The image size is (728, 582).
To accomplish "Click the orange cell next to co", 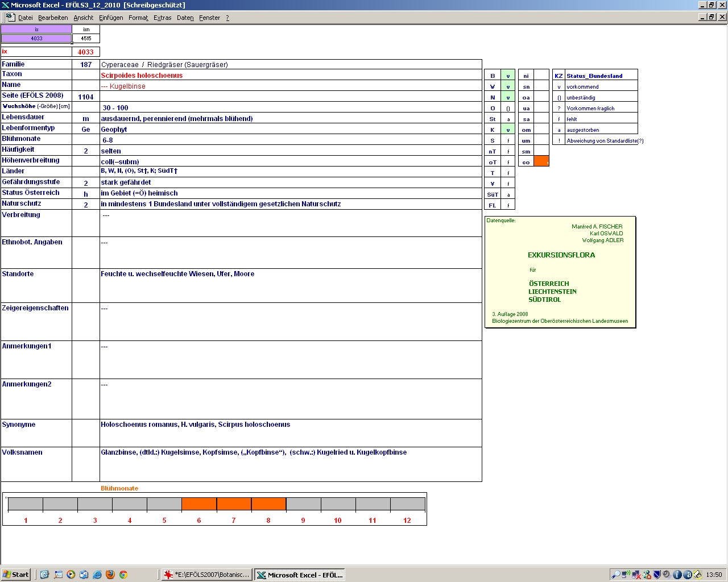I will tap(541, 161).
